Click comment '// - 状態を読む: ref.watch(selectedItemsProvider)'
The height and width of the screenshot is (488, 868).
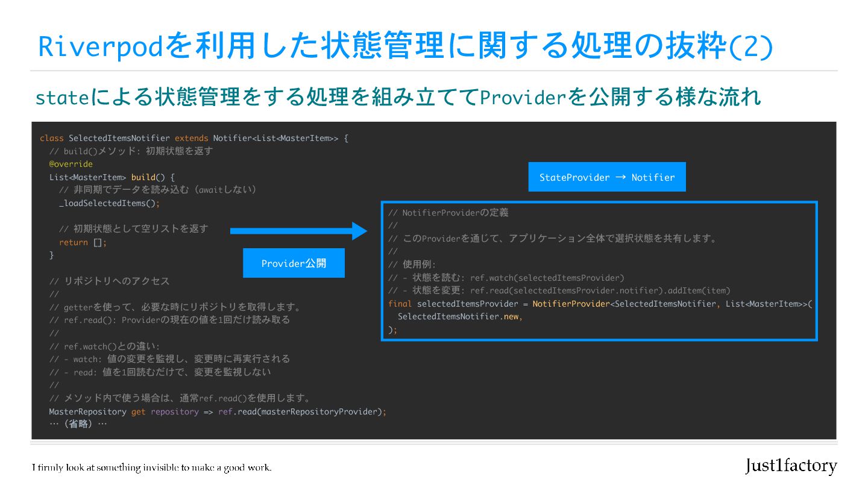[506, 278]
